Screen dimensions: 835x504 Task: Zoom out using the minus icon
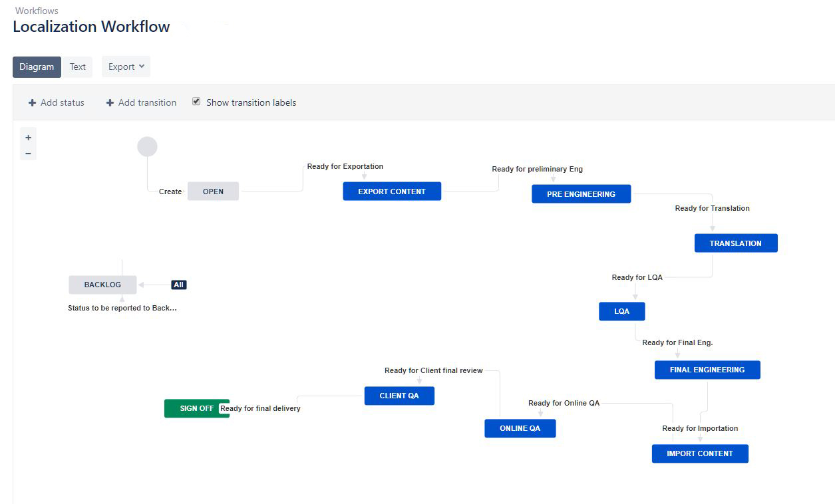coord(28,152)
